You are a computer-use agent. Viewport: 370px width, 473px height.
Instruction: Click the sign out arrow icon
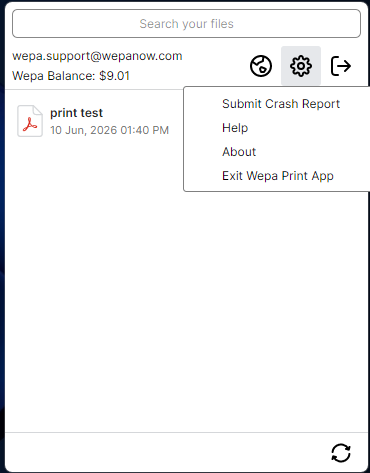[341, 66]
